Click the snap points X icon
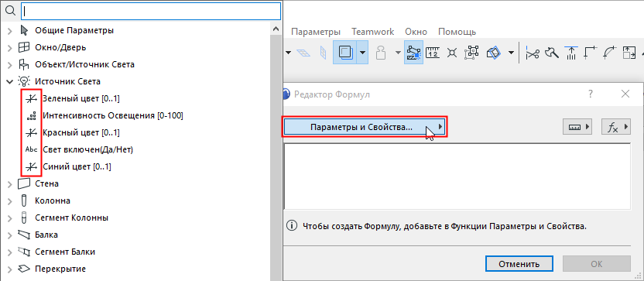 (453, 53)
